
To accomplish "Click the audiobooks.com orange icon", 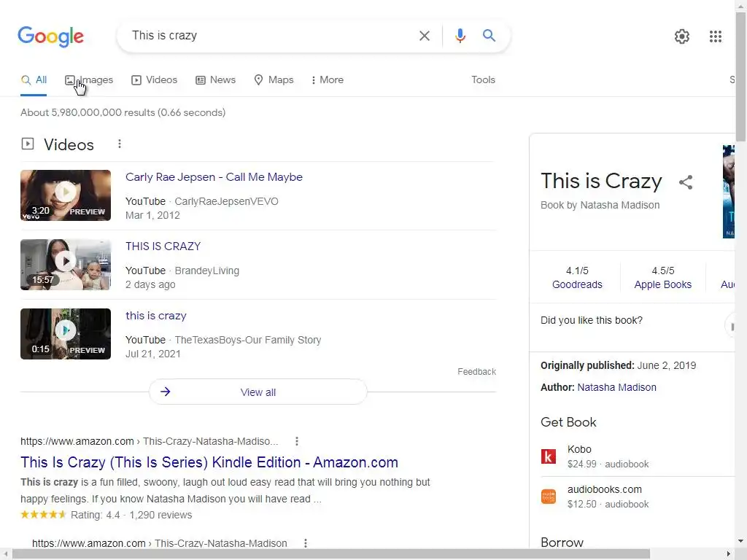I will tap(549, 497).
